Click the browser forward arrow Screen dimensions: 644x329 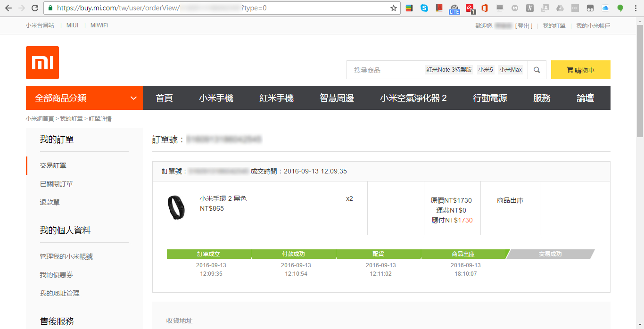click(x=22, y=8)
